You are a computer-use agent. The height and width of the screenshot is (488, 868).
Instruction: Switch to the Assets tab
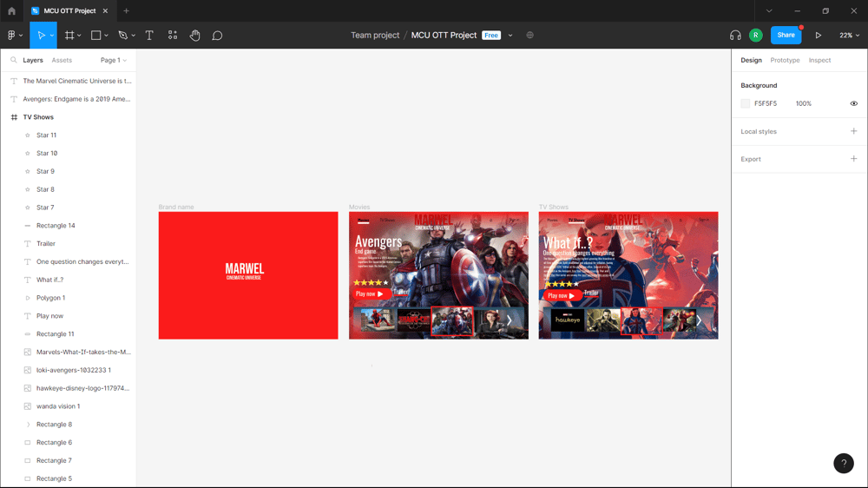[x=62, y=60]
